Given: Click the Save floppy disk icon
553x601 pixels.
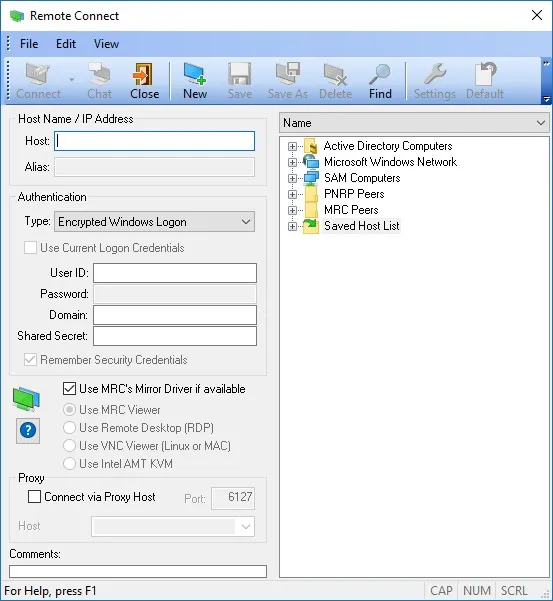Looking at the screenshot, I should tap(240, 74).
